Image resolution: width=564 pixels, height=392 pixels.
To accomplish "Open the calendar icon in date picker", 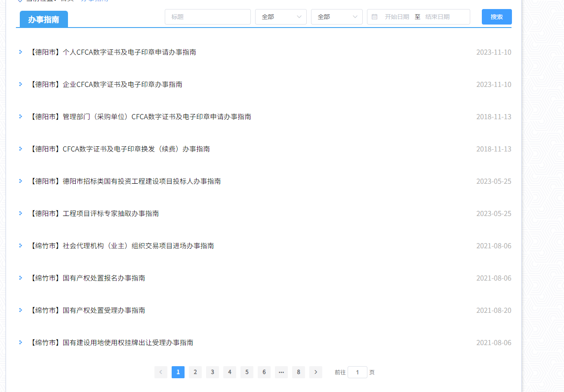I will (x=374, y=17).
